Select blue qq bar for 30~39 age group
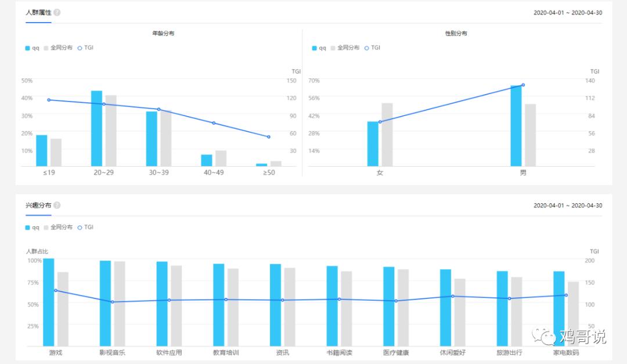Viewport: 627px width, 364px height. [x=152, y=139]
